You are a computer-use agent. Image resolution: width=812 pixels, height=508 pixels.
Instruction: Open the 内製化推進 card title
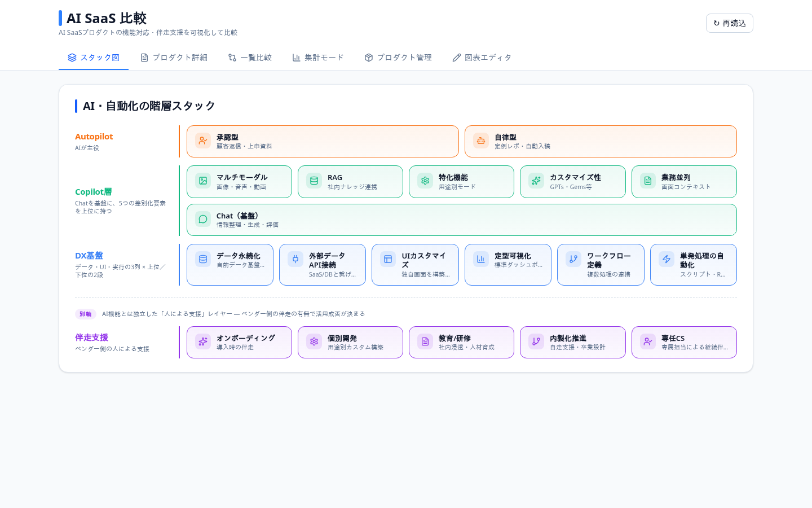tap(568, 338)
